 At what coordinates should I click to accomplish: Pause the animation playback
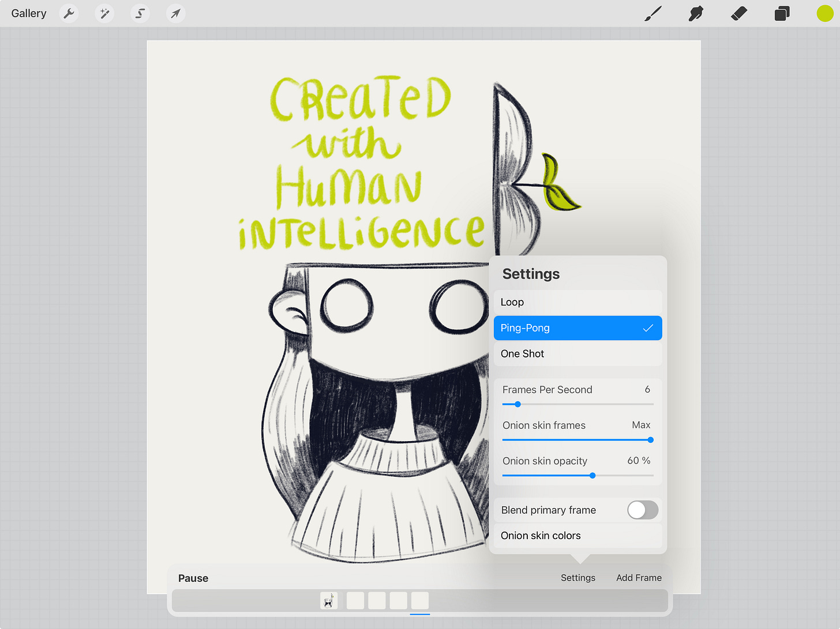point(193,578)
